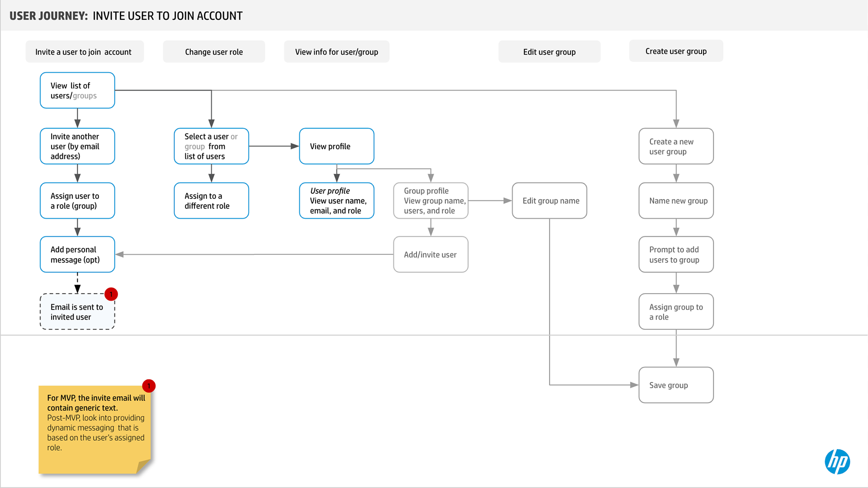The height and width of the screenshot is (488, 868).
Task: Click the yellow MVP sticky note
Action: click(x=95, y=429)
